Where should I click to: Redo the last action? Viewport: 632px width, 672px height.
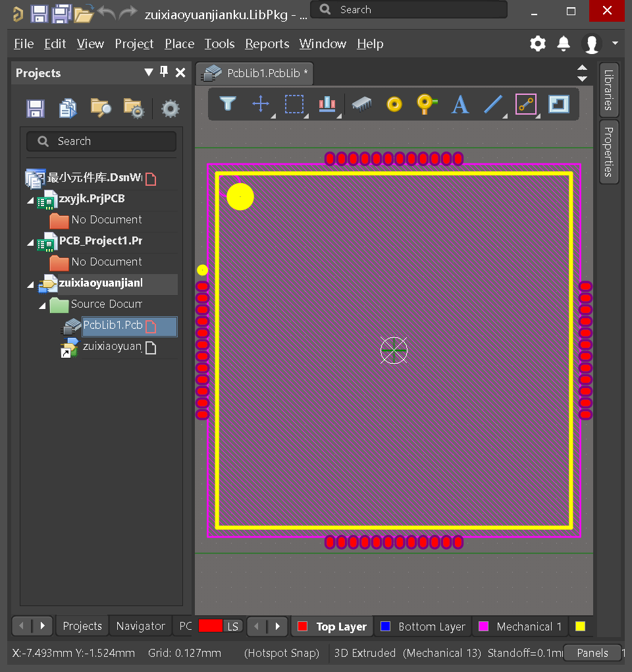[x=128, y=13]
